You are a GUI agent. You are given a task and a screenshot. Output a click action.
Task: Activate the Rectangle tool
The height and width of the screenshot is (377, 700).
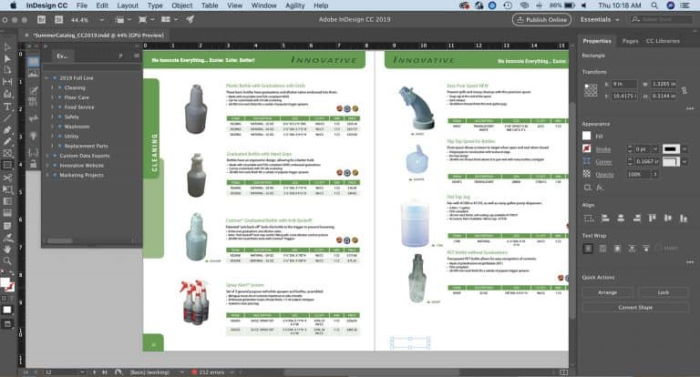[8, 165]
